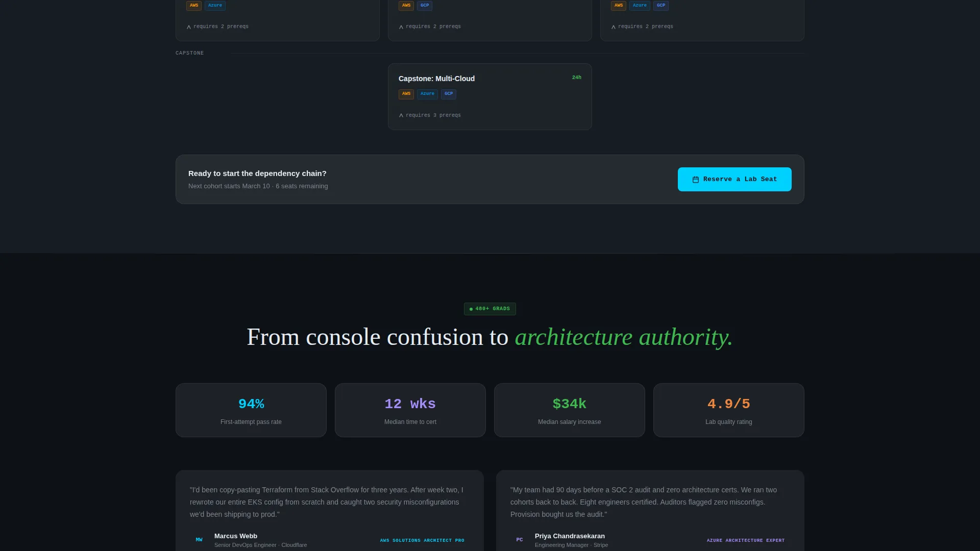Expand 'requires 2 prereqs' under the AWS/GCP-only card

pos(430,27)
